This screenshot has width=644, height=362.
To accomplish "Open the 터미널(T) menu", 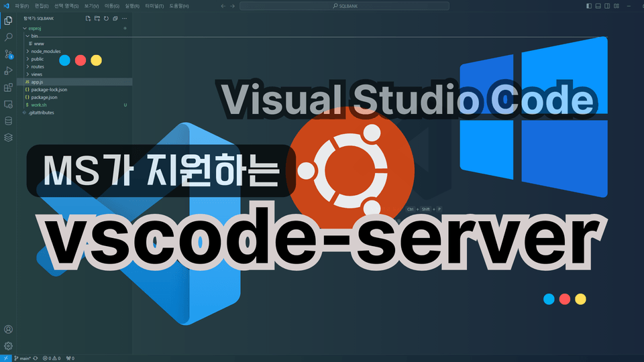I will 154,6.
